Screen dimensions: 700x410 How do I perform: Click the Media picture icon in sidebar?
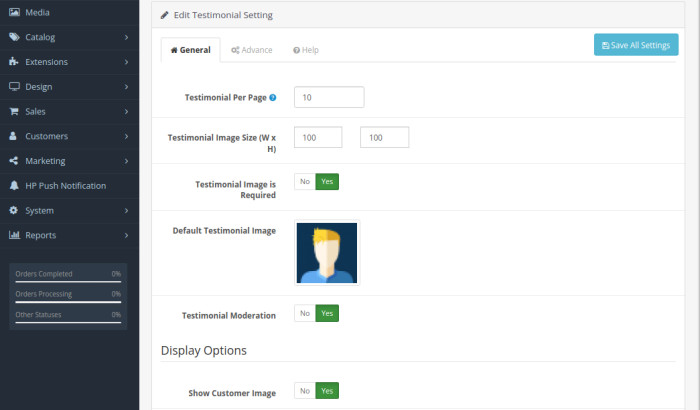coord(14,12)
